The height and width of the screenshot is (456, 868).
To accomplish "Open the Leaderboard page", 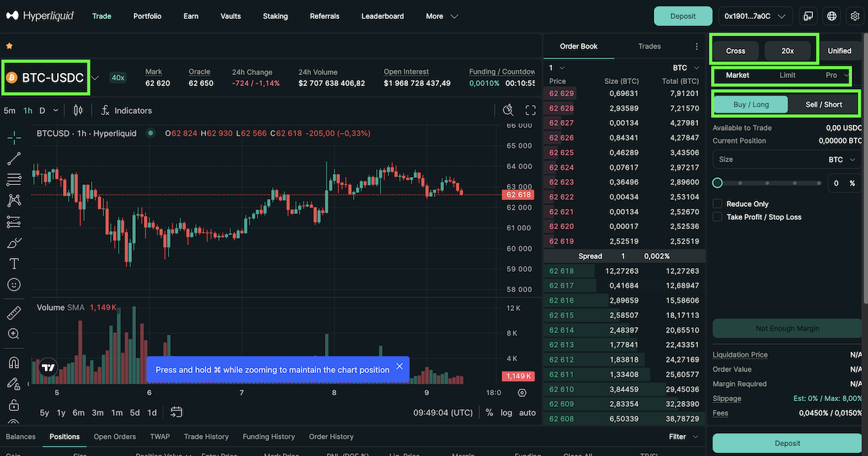I will click(x=383, y=16).
